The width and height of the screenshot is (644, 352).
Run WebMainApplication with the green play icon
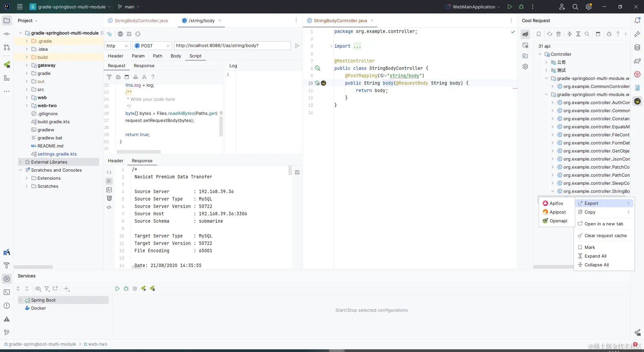pos(510,7)
